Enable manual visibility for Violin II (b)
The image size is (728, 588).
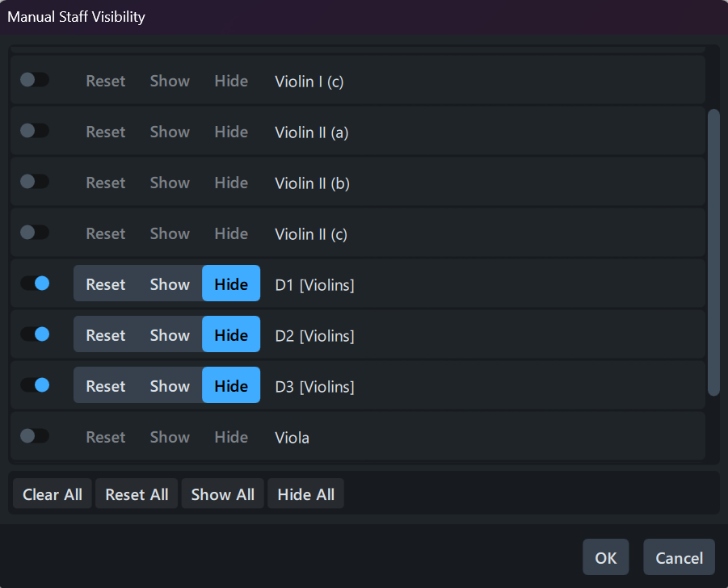pos(35,182)
